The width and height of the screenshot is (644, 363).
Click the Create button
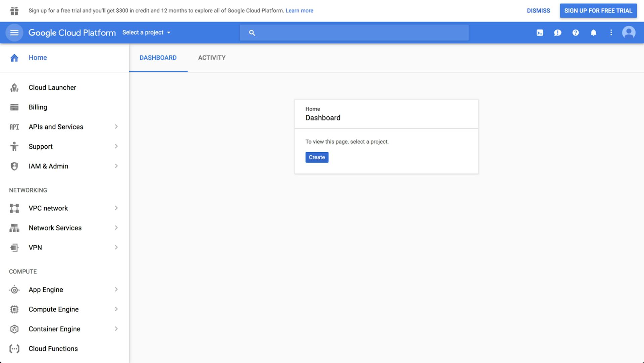click(317, 157)
